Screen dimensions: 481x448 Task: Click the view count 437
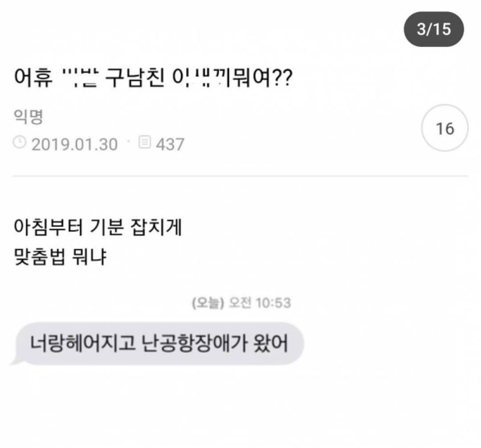click(170, 144)
